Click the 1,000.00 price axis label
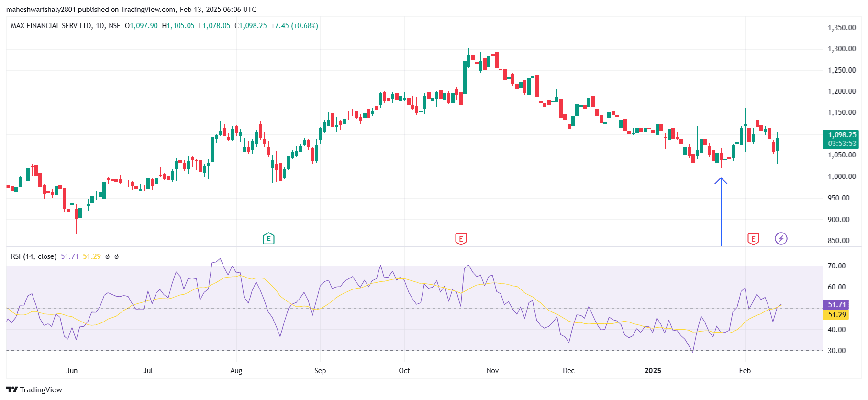The image size is (868, 400). pyautogui.click(x=842, y=177)
